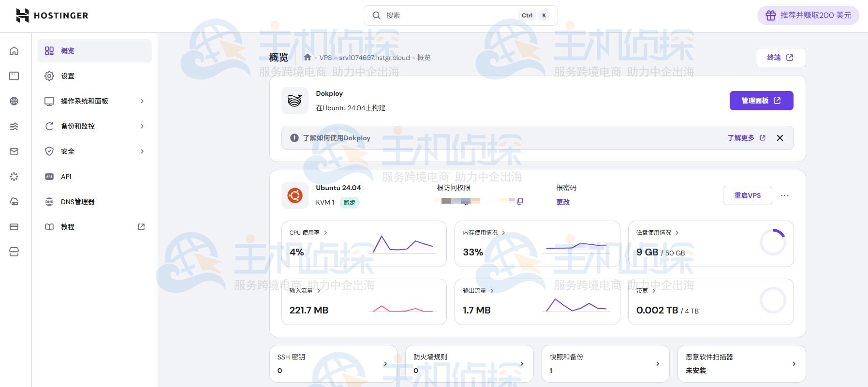Click the 跑步 running status badge
Viewport: 868px width, 387px height.
tap(349, 203)
